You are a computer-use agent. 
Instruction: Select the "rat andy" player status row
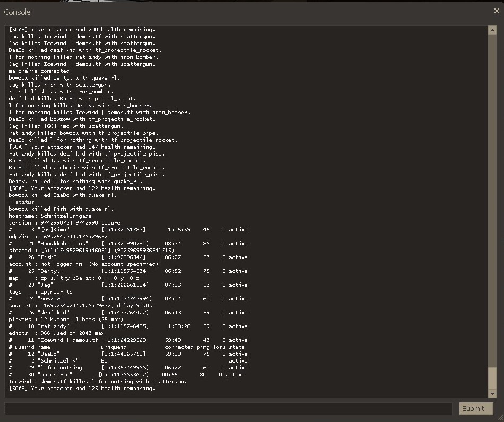coord(127,326)
